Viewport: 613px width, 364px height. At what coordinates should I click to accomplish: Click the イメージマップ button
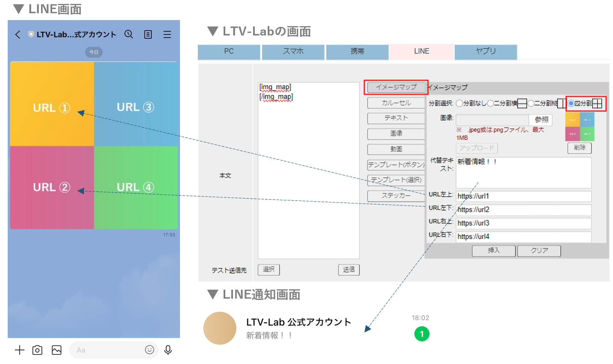pos(396,87)
